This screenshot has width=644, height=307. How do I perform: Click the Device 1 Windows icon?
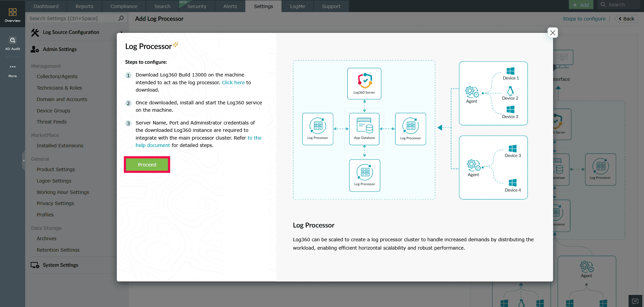click(x=510, y=71)
